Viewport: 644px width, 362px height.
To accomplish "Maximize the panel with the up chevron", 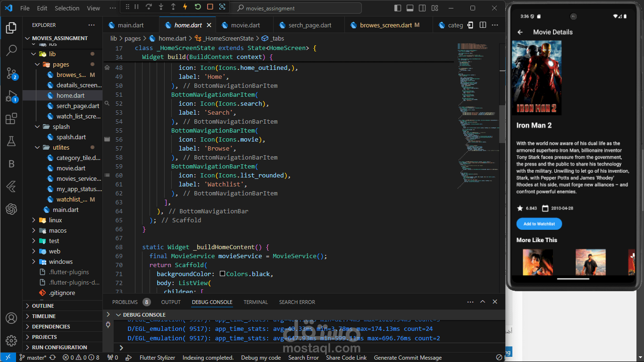I will point(483,302).
